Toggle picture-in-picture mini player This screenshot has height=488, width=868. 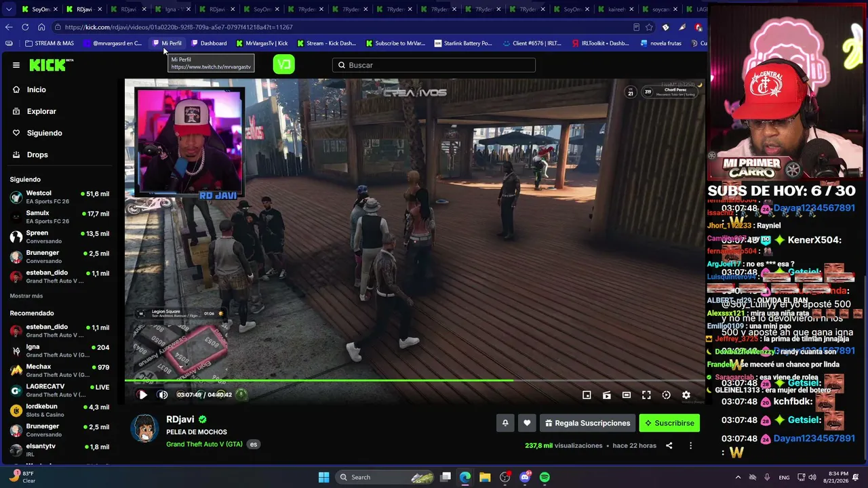pos(587,395)
